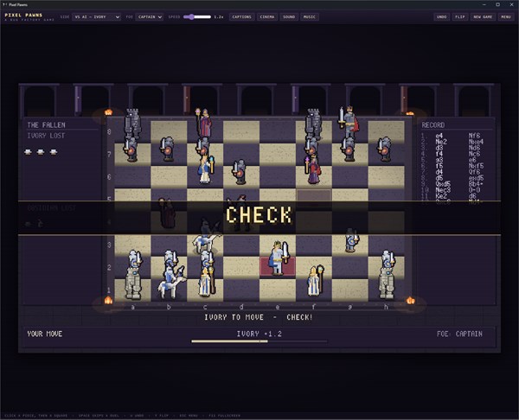Select the Ivory king on e2
Image resolution: width=519 pixels, height=420 pixels.
(278, 258)
